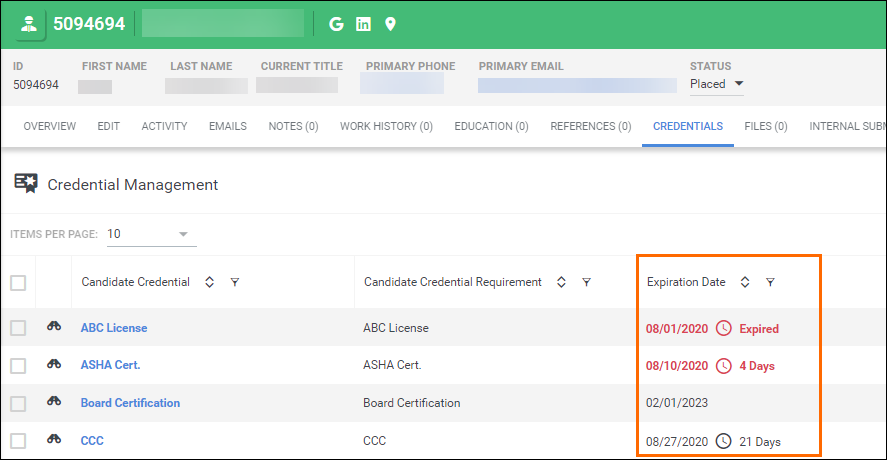Open Google search icon in header
The image size is (887, 460).
coord(336,24)
